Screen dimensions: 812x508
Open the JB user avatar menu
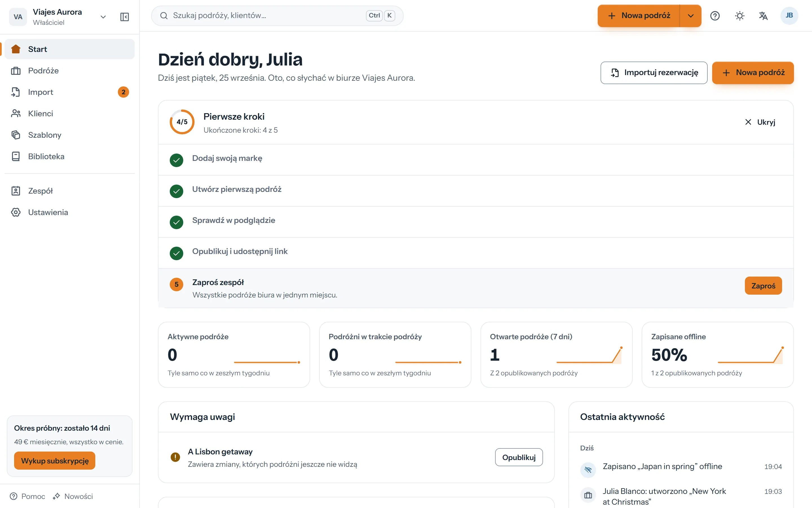(x=789, y=16)
